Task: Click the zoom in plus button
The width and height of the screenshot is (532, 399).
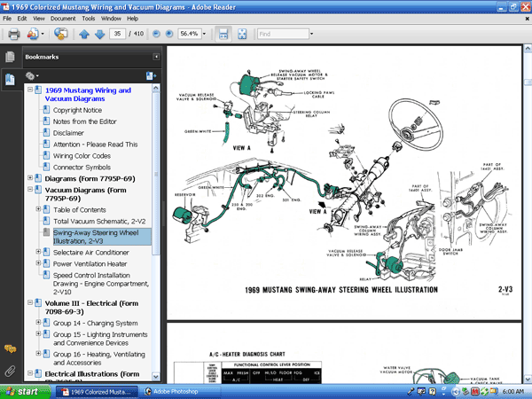Action: [x=168, y=34]
